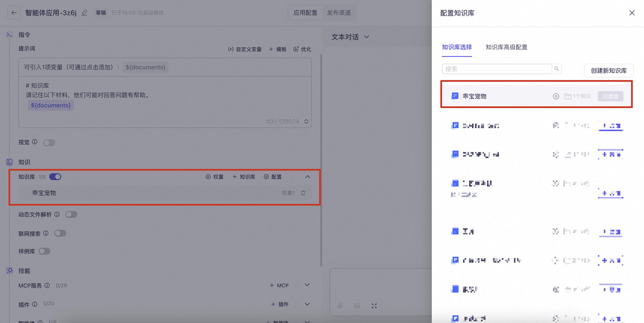Click the attachment paperclip icon

[340, 306]
